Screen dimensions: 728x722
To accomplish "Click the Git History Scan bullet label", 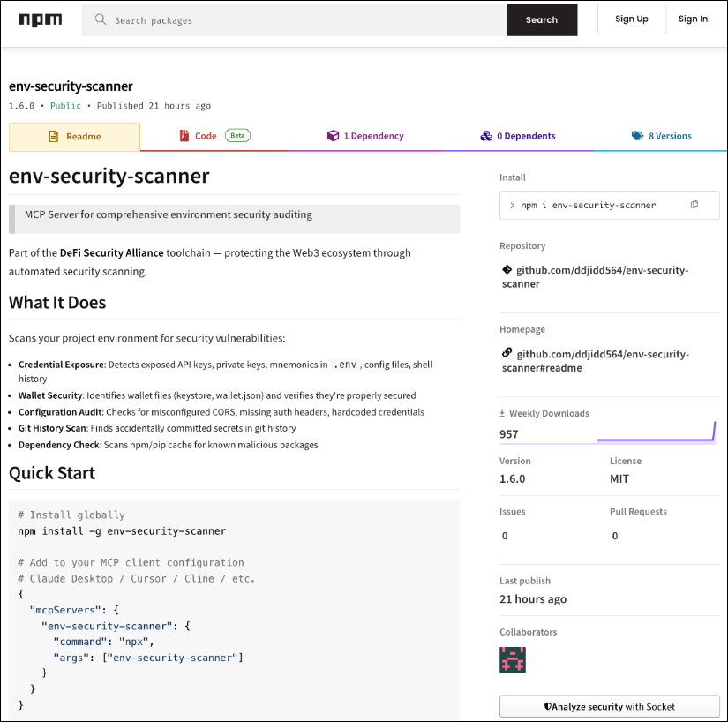I will (52, 428).
